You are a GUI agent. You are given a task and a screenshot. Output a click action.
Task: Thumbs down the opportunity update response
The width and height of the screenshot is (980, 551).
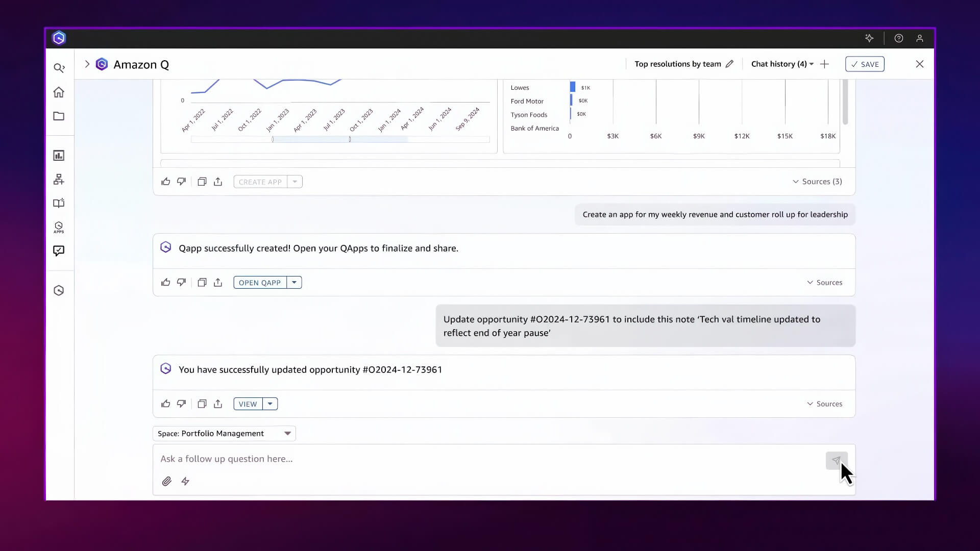(x=181, y=403)
